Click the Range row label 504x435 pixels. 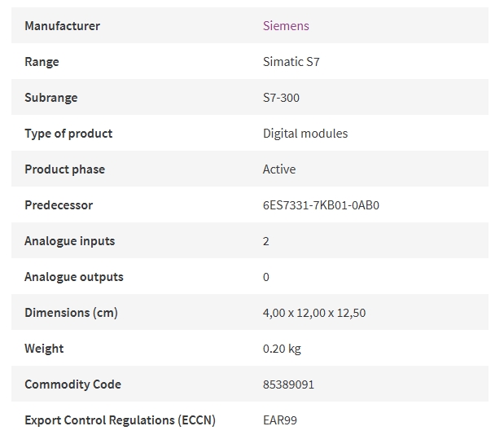(42, 62)
